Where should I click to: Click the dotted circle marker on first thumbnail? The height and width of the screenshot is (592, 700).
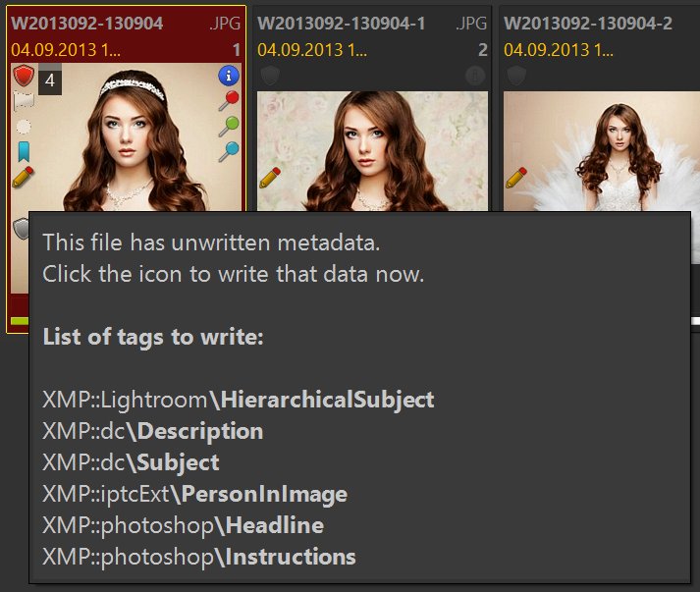click(24, 127)
